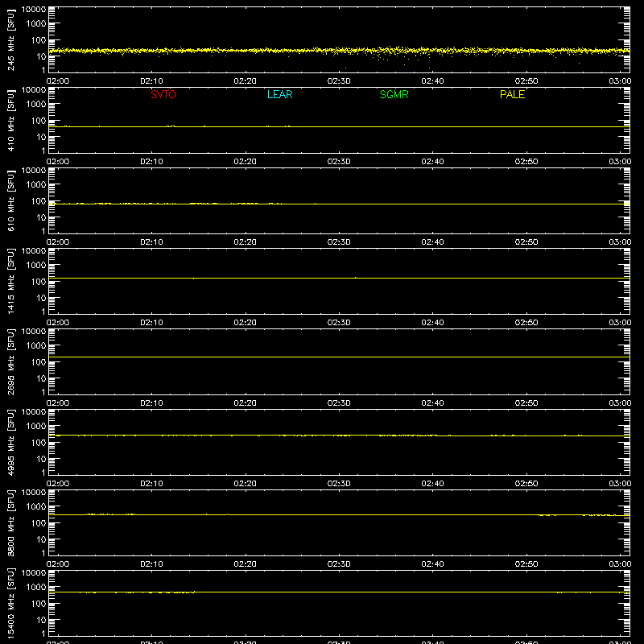
Task: Click 02:20 label under the 610 MHz panel
Action: click(246, 242)
